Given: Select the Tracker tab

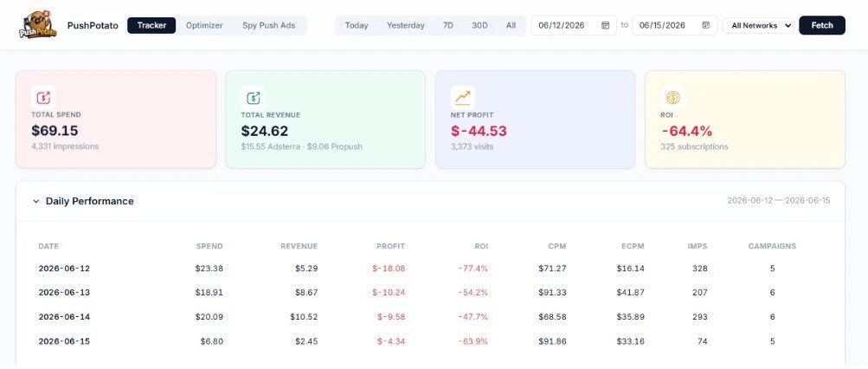Looking at the screenshot, I should click(x=151, y=25).
